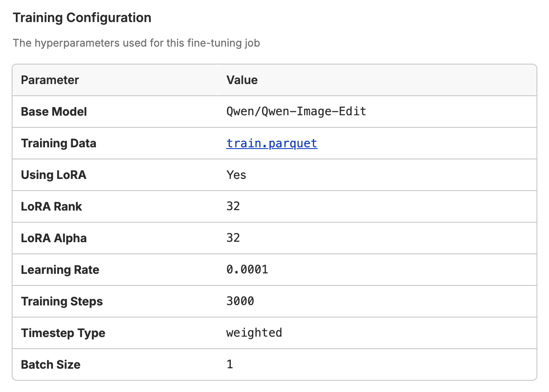549x392 pixels.
Task: Click the Value column header
Action: pos(242,80)
